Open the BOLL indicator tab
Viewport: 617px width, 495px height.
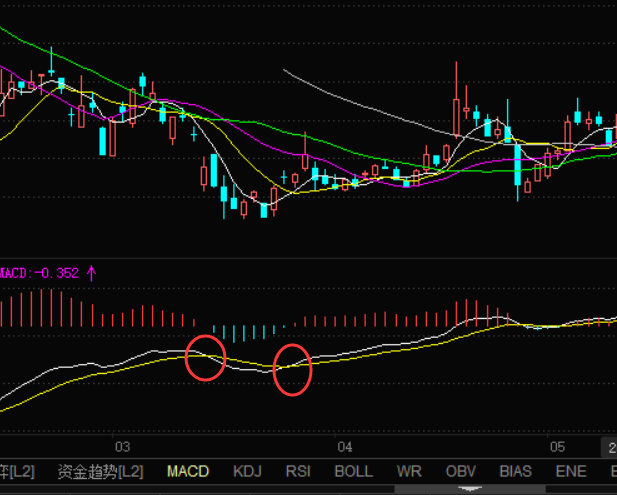(x=353, y=471)
